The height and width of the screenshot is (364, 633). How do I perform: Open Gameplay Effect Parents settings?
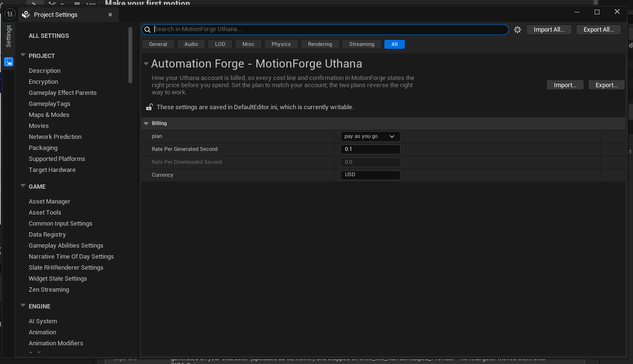point(63,93)
